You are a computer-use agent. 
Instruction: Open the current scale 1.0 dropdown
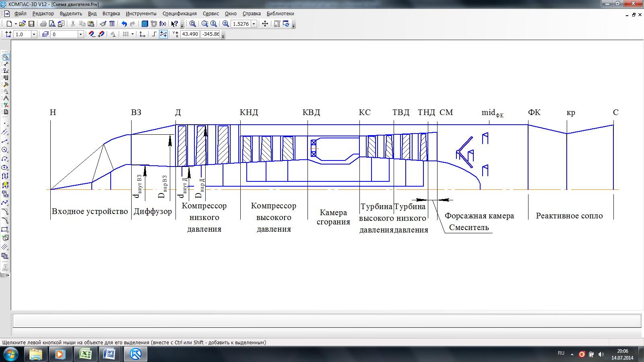tap(34, 35)
